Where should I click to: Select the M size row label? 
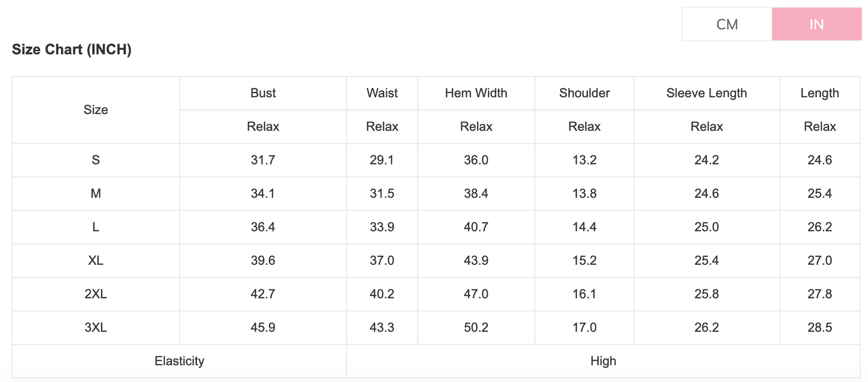pyautogui.click(x=96, y=193)
